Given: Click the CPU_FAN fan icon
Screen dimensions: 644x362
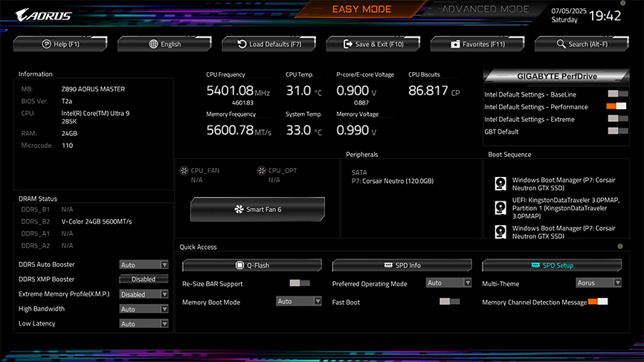Looking at the screenshot, I should pyautogui.click(x=184, y=171).
